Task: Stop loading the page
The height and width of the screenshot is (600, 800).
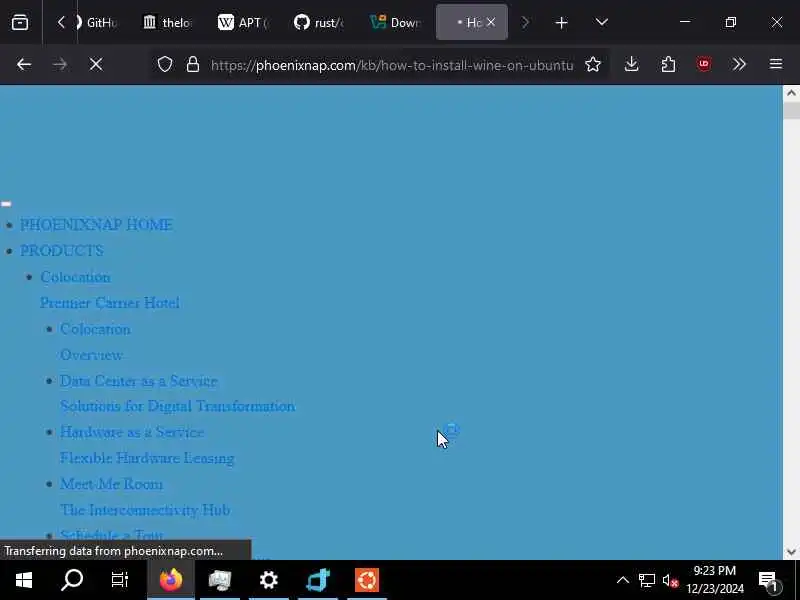Action: pyautogui.click(x=96, y=64)
